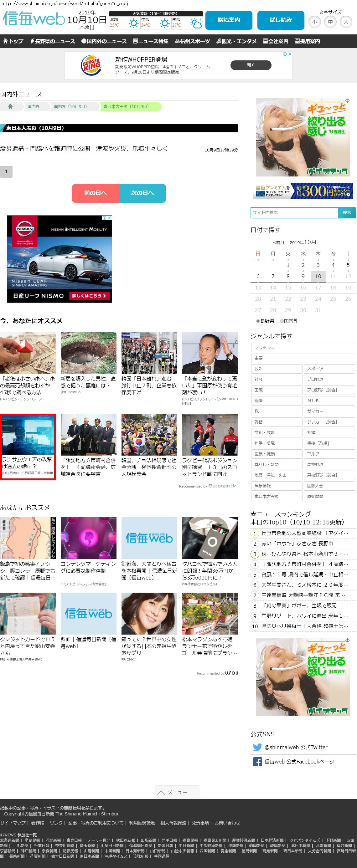This screenshot has width=357, height=868.
Task: Click the site search input field
Action: pyautogui.click(x=294, y=213)
